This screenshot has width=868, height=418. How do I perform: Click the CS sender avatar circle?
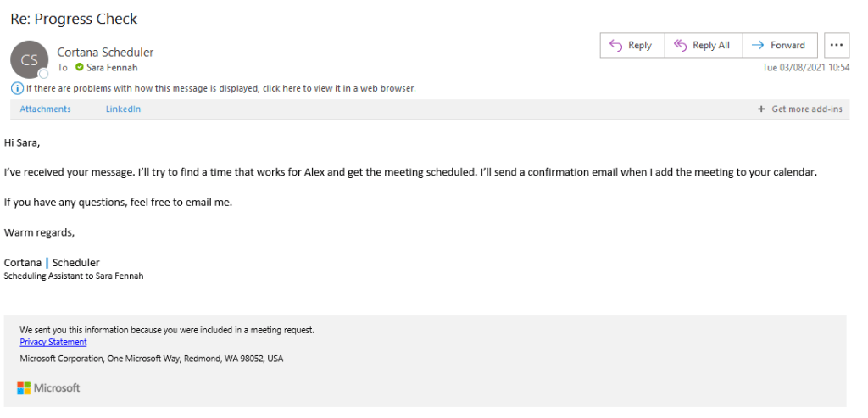click(29, 59)
